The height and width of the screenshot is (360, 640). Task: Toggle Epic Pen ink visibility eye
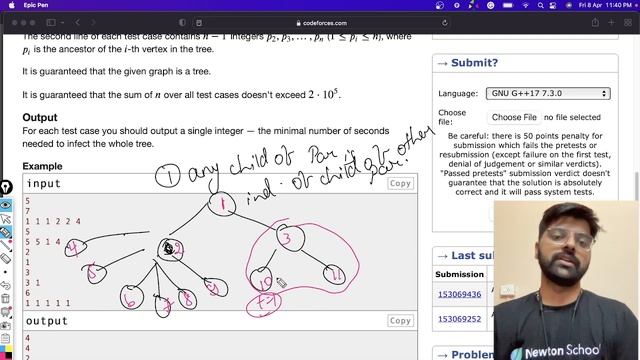tap(5, 205)
